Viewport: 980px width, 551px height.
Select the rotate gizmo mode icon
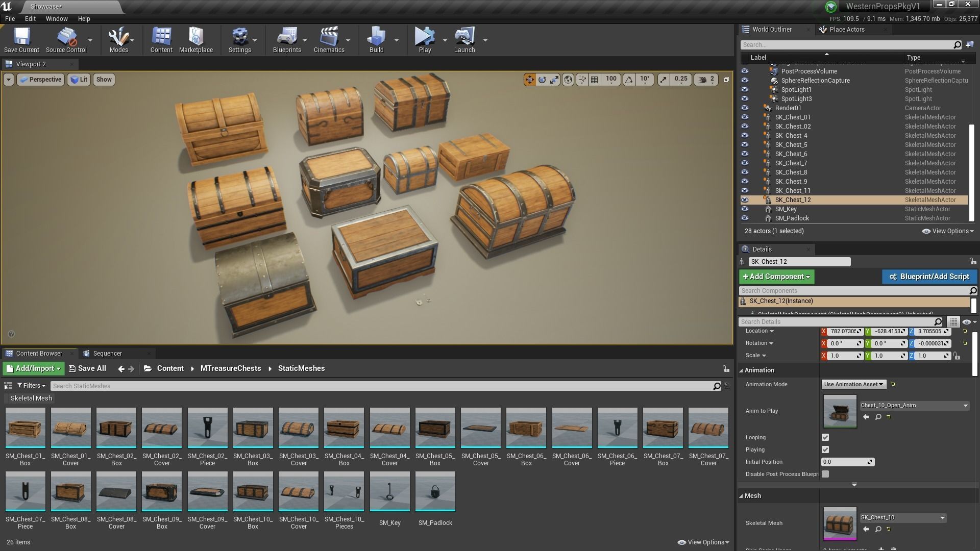tap(542, 80)
